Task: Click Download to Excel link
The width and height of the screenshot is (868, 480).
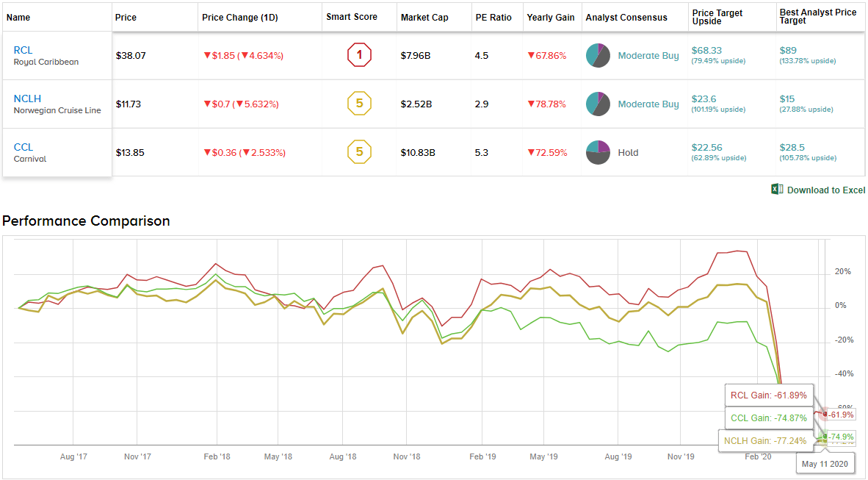Action: coord(826,190)
